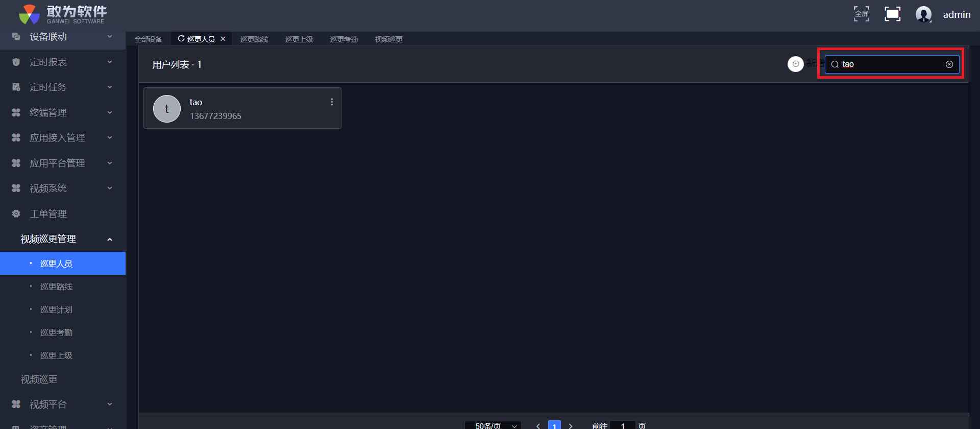Viewport: 980px width, 429px height.
Task: Click the user name tao on the card
Action: pyautogui.click(x=196, y=102)
